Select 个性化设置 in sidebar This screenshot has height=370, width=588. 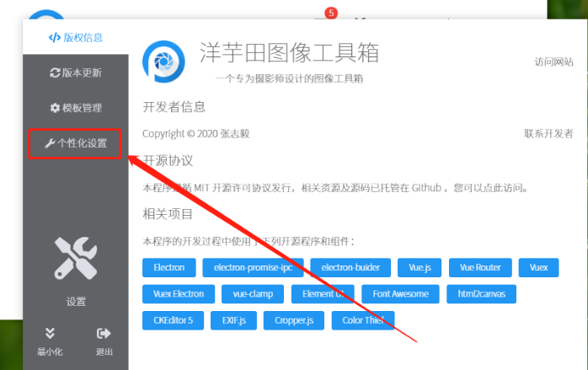click(75, 143)
